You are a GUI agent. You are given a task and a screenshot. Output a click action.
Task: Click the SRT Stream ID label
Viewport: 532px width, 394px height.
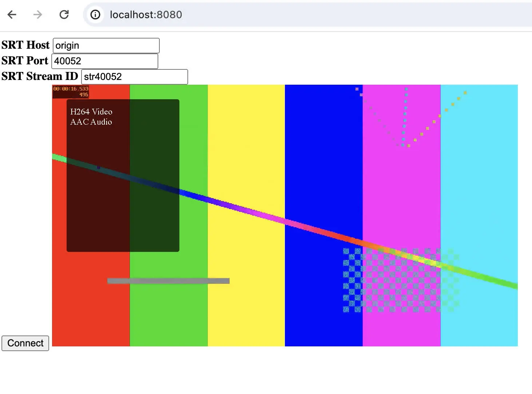coord(40,76)
